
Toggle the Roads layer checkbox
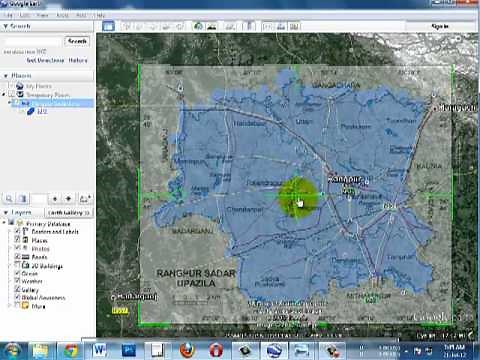coord(18,256)
